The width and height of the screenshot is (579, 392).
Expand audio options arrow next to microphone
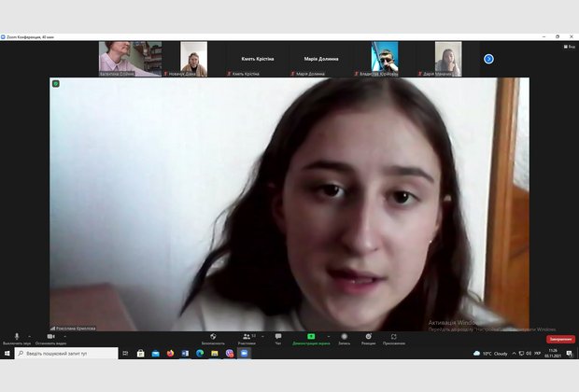pyautogui.click(x=28, y=336)
